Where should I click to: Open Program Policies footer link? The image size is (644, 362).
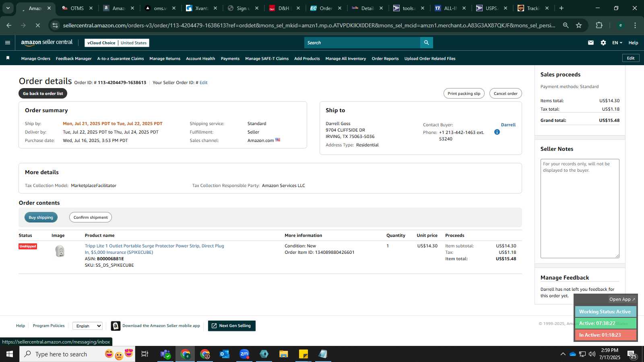(49, 326)
